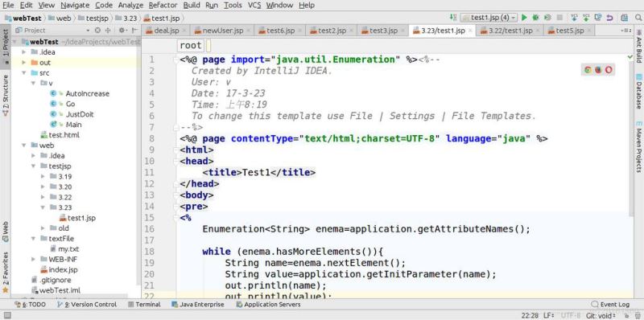
Task: Collapse the testjsp folder node
Action: (33, 166)
